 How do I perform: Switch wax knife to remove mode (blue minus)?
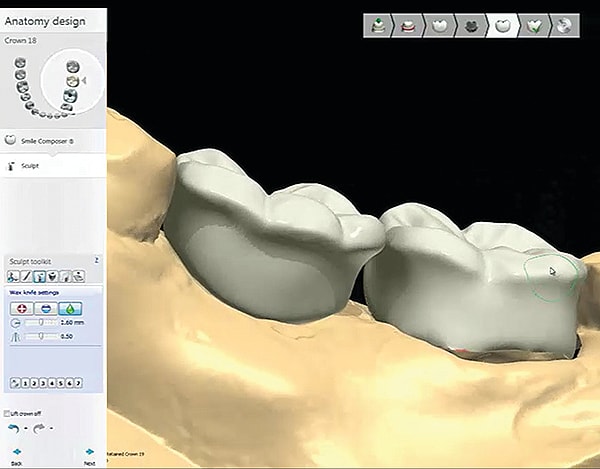46,309
